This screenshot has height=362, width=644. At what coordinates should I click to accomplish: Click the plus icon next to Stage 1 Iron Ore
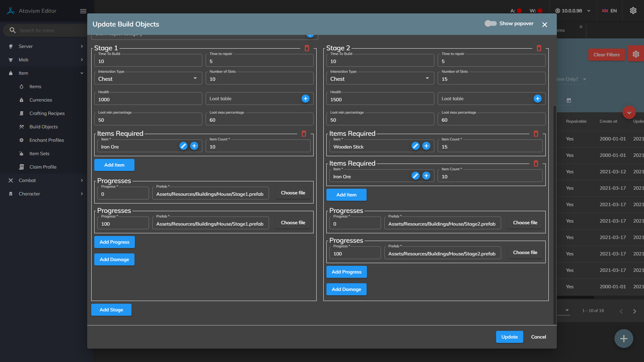pos(194,146)
